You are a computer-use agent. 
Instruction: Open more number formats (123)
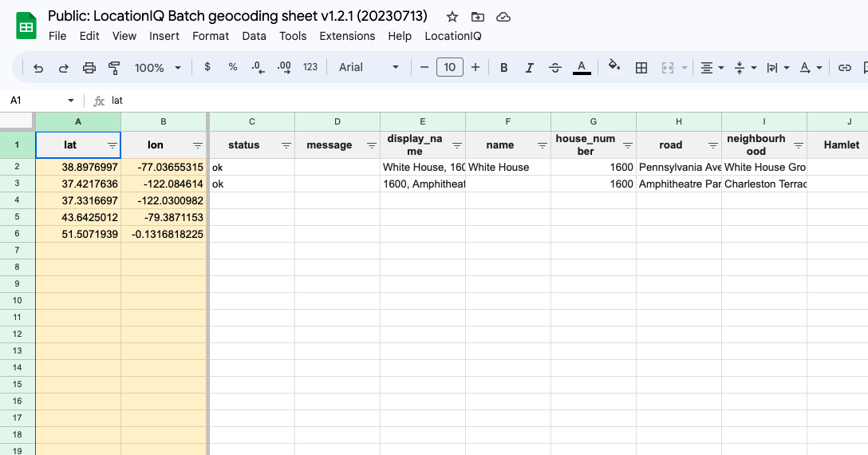pos(310,67)
